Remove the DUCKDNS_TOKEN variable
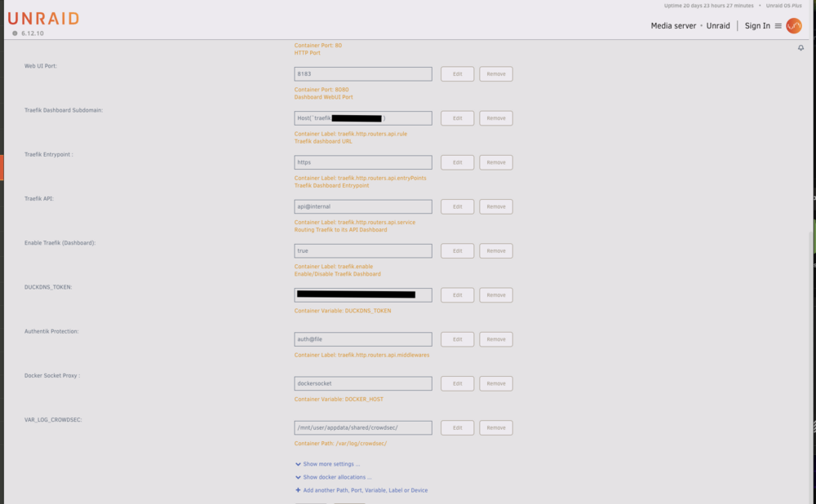The image size is (816, 504). point(496,295)
